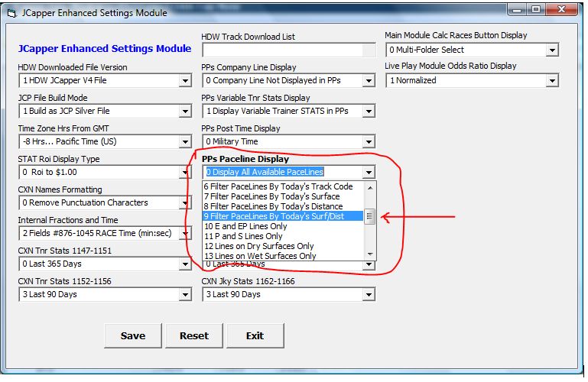Click the HDW Track Download List field
The width and height of the screenshot is (588, 382).
tap(289, 50)
